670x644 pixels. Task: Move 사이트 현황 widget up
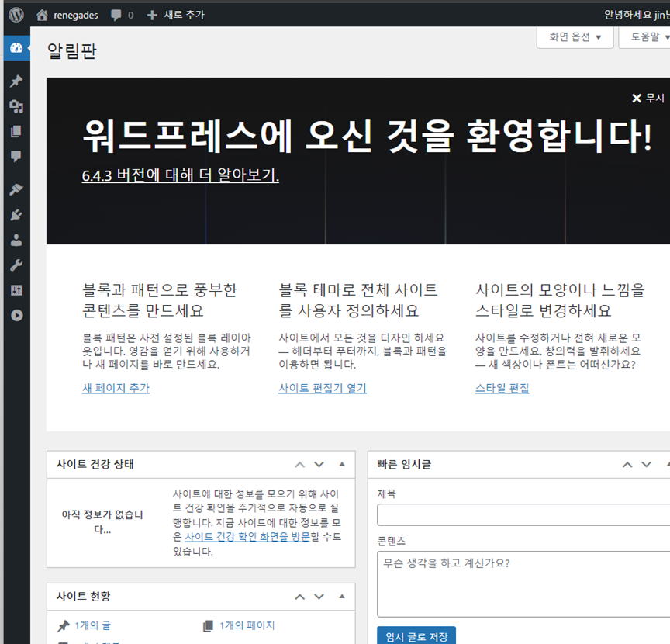click(300, 597)
